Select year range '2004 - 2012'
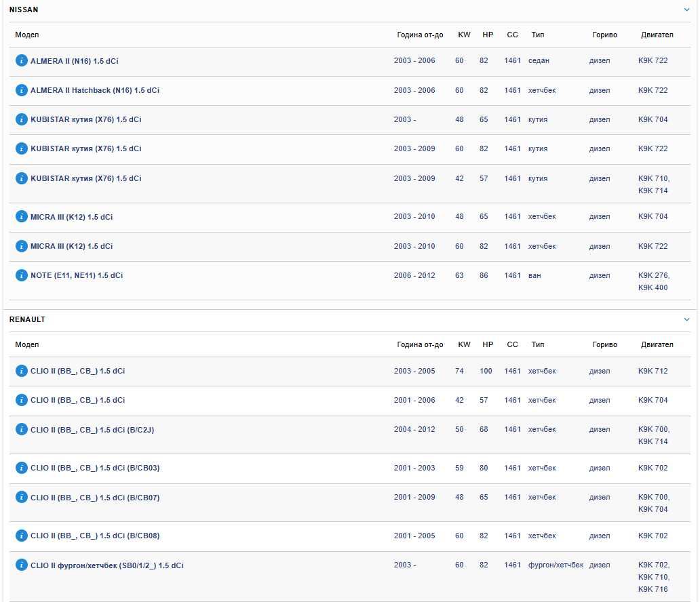This screenshot has height=602, width=700. click(x=414, y=429)
